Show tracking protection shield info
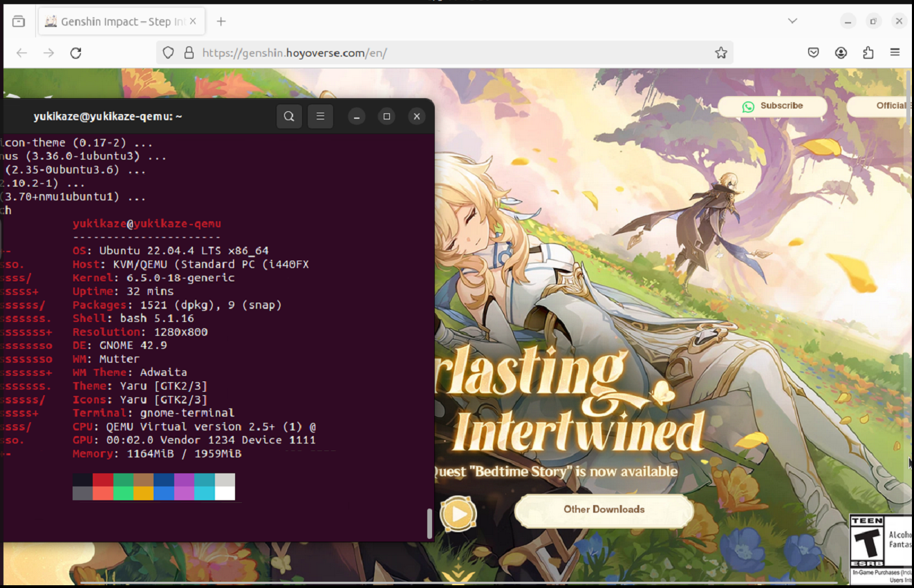 coord(168,53)
